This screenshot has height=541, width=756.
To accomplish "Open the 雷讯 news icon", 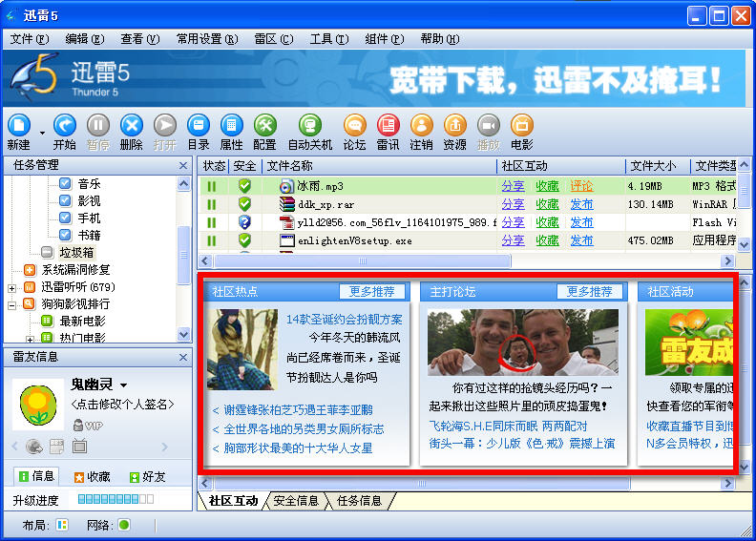I will (x=388, y=126).
